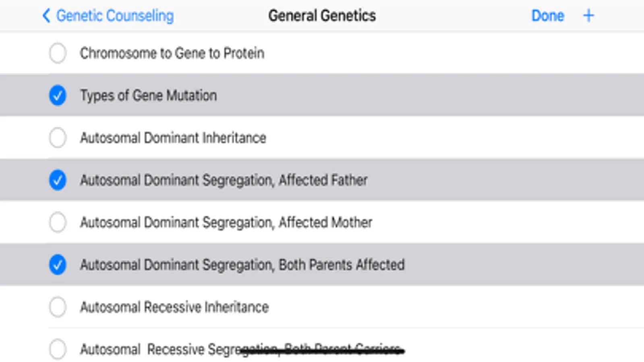This screenshot has height=362, width=644.
Task: Select Autosomal Recessive Segregation circle
Action: coord(58,349)
